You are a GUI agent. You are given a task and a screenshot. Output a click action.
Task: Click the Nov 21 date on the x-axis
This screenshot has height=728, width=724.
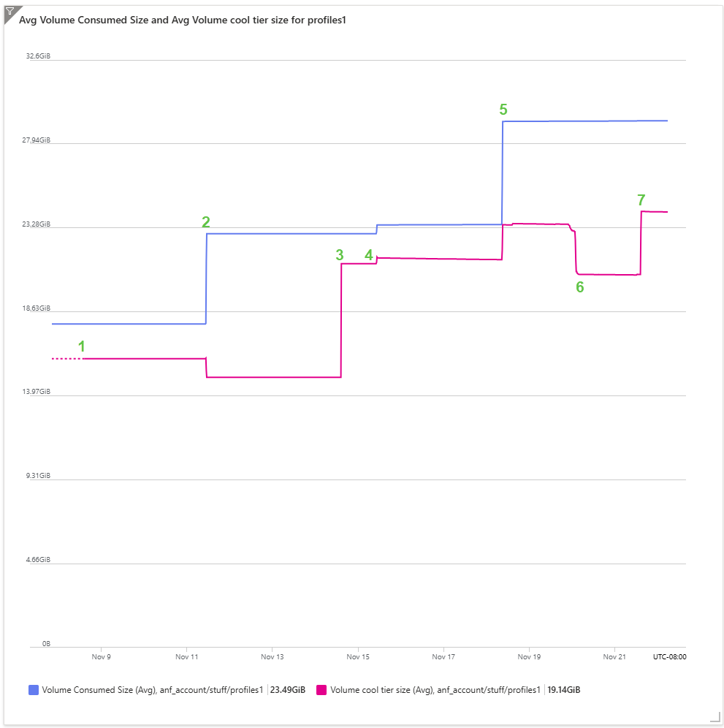[614, 657]
